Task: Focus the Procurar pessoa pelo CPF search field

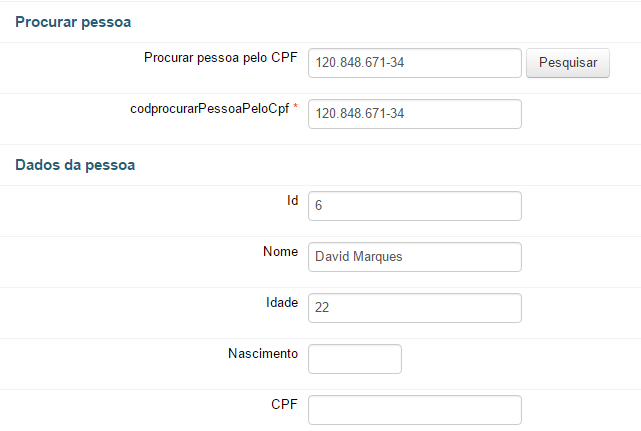Action: (x=415, y=63)
